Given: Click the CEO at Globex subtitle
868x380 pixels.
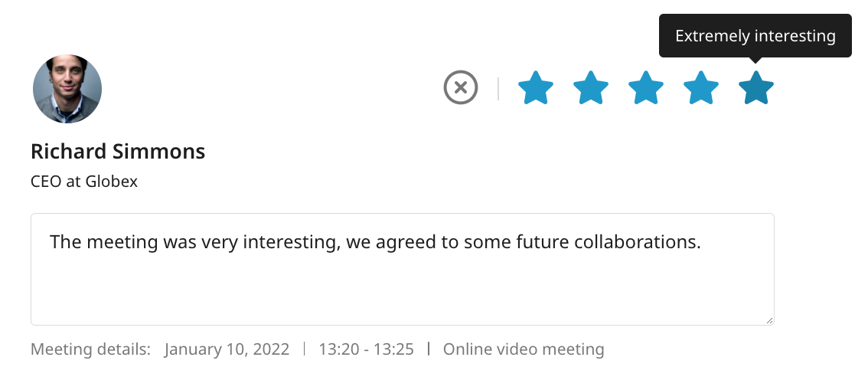Looking at the screenshot, I should pyautogui.click(x=84, y=182).
